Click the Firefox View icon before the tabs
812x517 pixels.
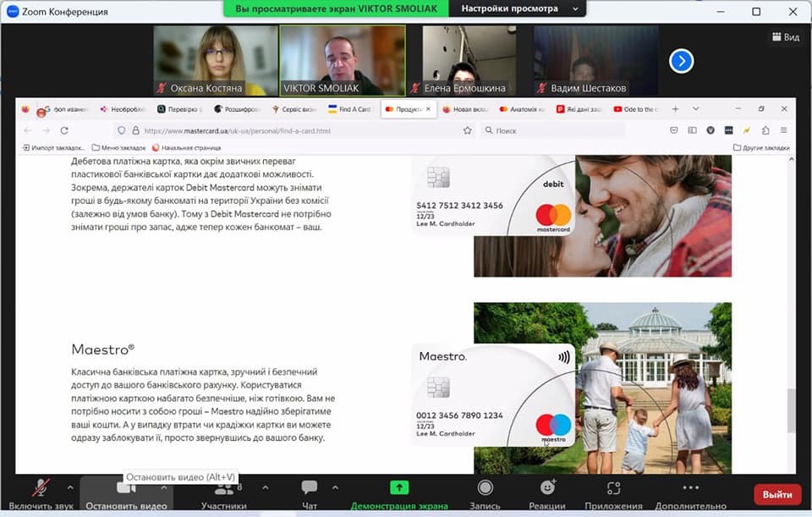(25, 109)
